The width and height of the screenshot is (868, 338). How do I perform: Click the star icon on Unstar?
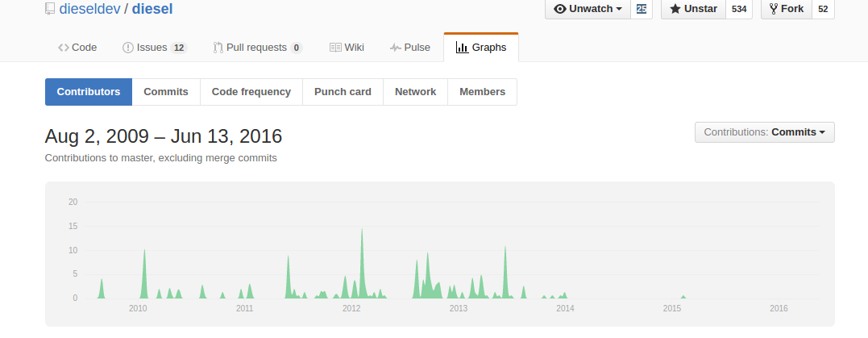tap(675, 9)
